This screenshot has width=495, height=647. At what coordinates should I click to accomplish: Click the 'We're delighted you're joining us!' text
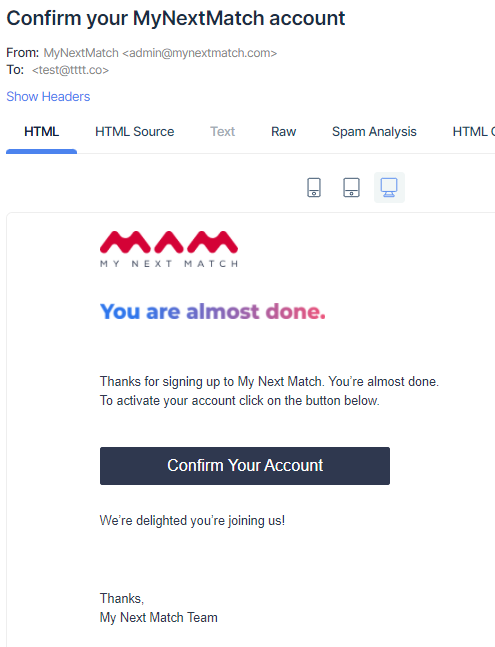coord(192,520)
